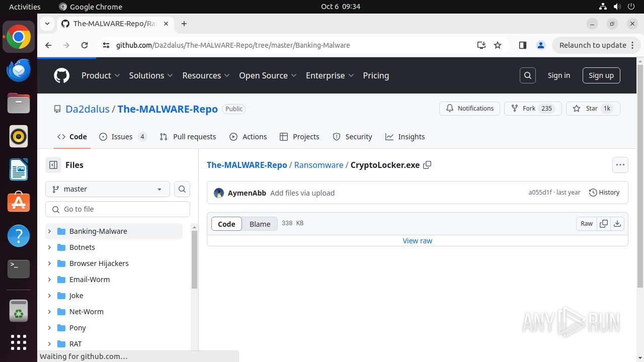
Task: Open the Security tab
Action: pyautogui.click(x=353, y=137)
